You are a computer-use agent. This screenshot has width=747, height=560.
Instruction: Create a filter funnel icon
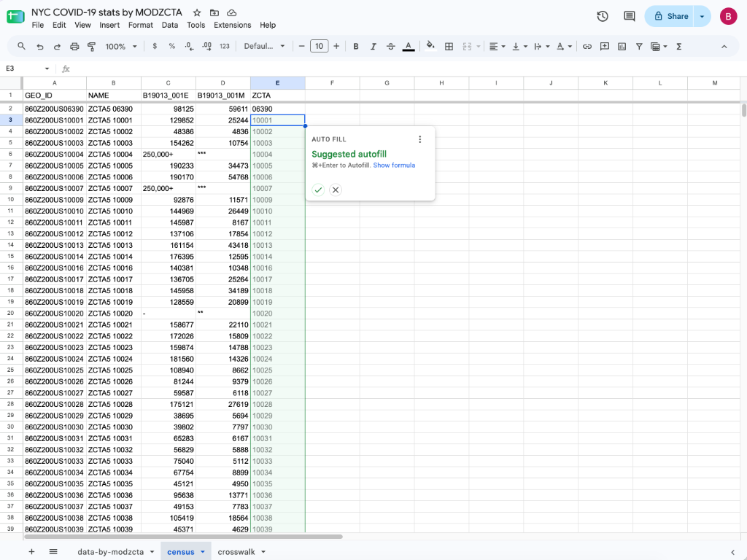click(639, 46)
